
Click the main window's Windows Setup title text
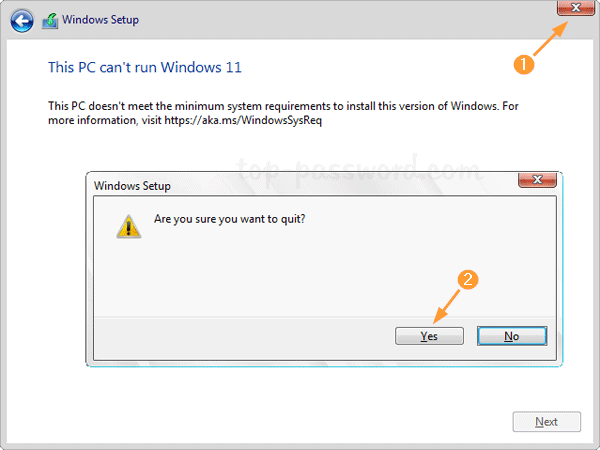(101, 19)
